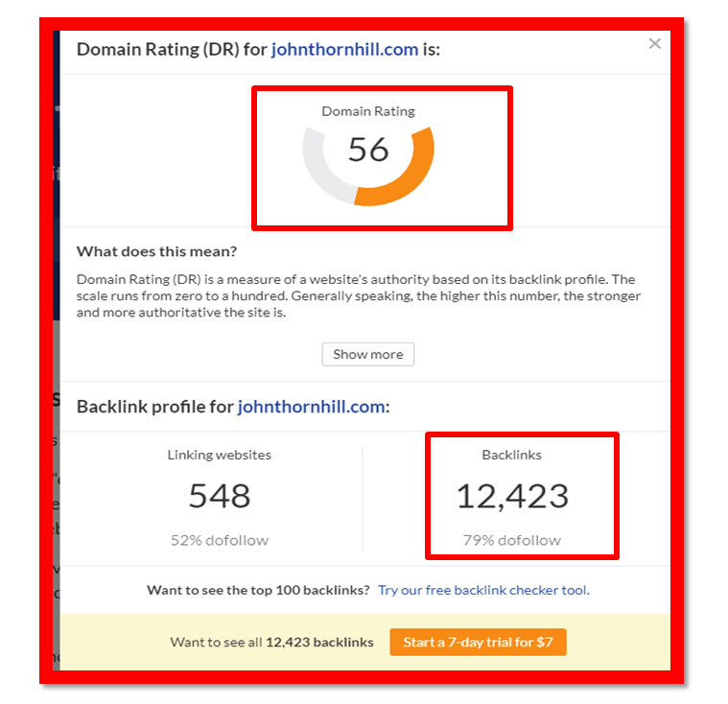Screen dimensions: 728x704
Task: Start the 7-day trial for $7
Action: pyautogui.click(x=478, y=642)
